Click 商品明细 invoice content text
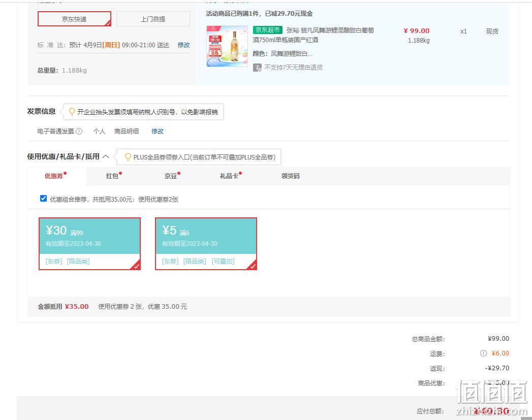 [x=127, y=132]
